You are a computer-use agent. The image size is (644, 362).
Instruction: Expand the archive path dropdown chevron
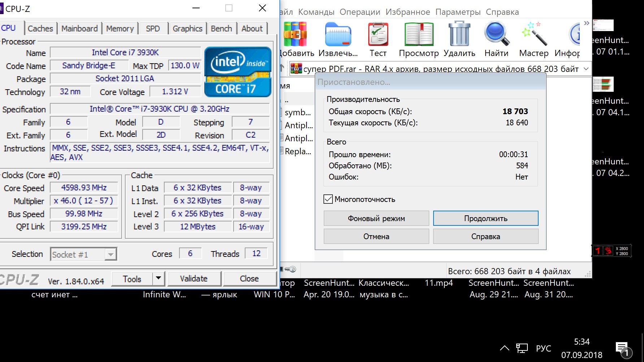pos(586,69)
